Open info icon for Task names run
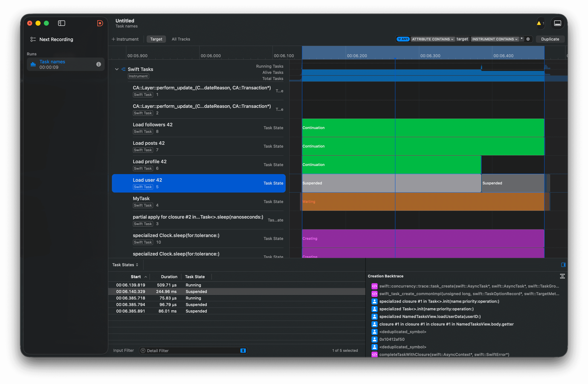Image resolution: width=588 pixels, height=384 pixels. (99, 64)
